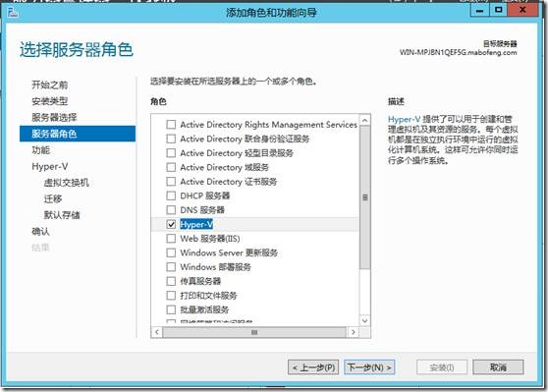This screenshot has height=392, width=548.
Task: Go to the 安装类型 wizard step
Action: tap(50, 101)
